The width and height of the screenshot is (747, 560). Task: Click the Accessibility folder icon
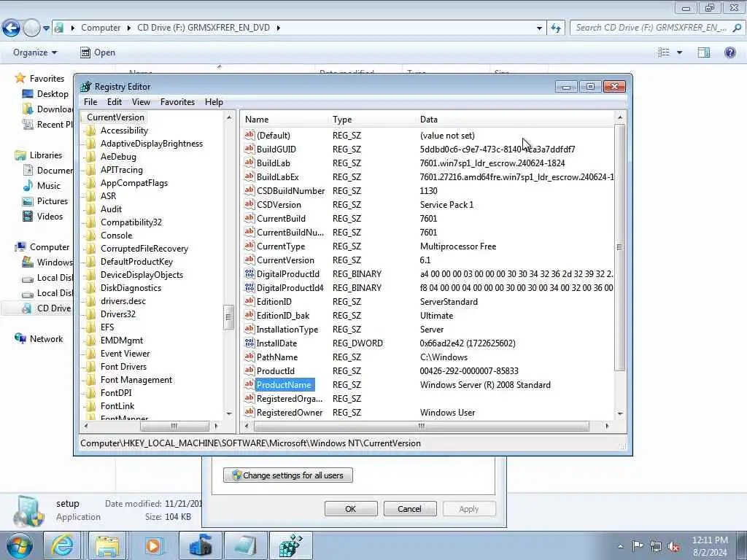(90, 131)
